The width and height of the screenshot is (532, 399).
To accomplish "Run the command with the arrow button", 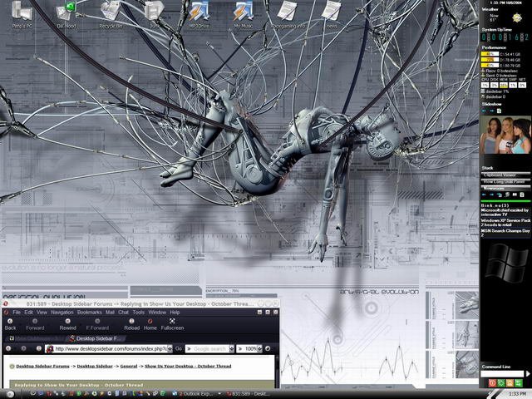I will [528, 373].
